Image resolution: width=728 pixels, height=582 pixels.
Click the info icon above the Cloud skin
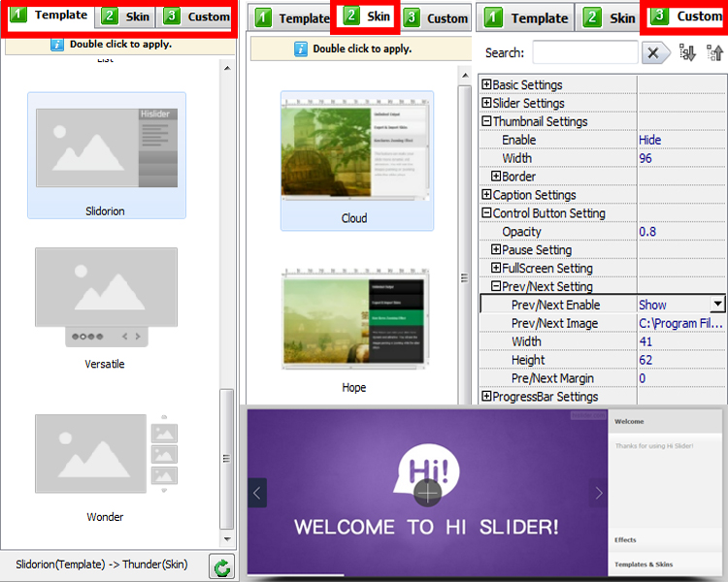pyautogui.click(x=300, y=48)
